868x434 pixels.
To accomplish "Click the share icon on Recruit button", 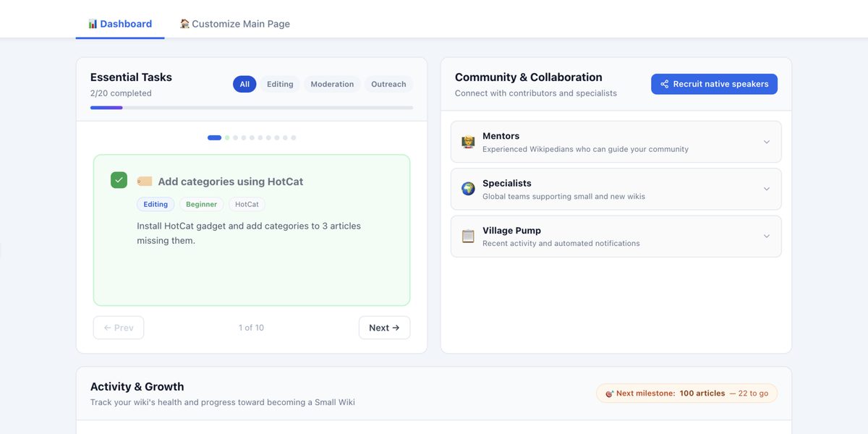I will pos(665,84).
